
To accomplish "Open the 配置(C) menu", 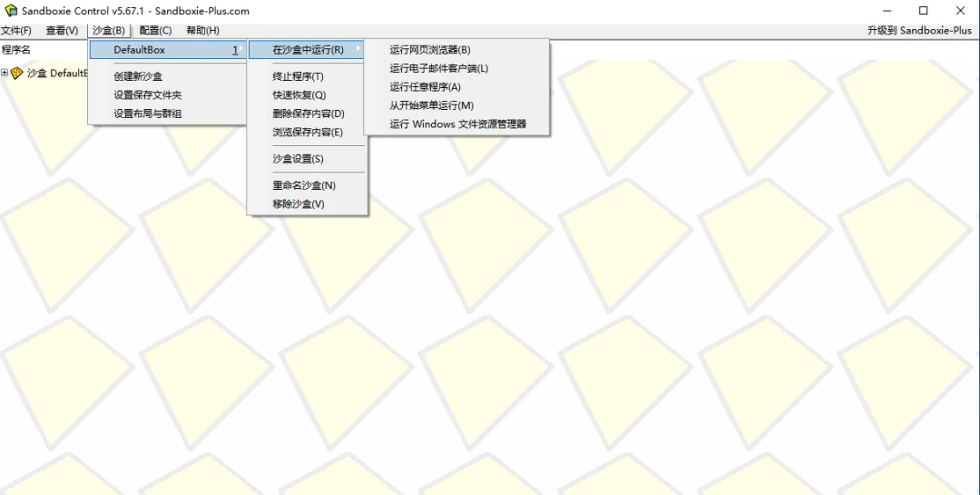I will [155, 31].
